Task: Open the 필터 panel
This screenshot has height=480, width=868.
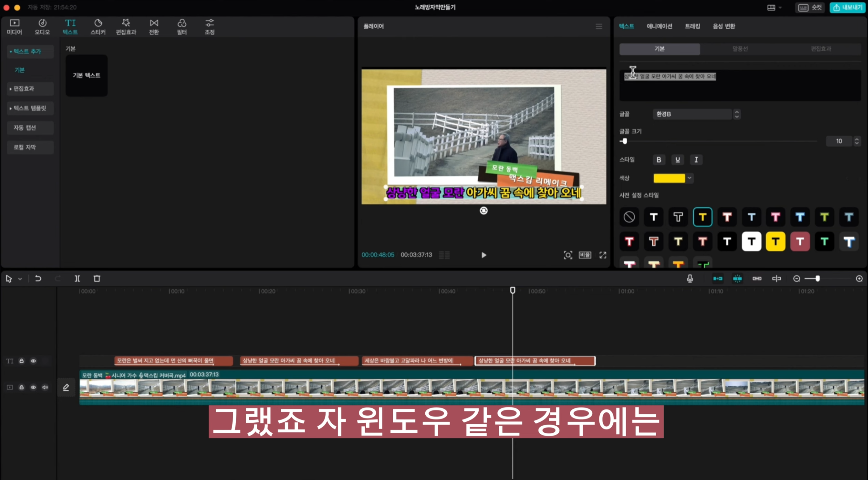Action: [181, 26]
